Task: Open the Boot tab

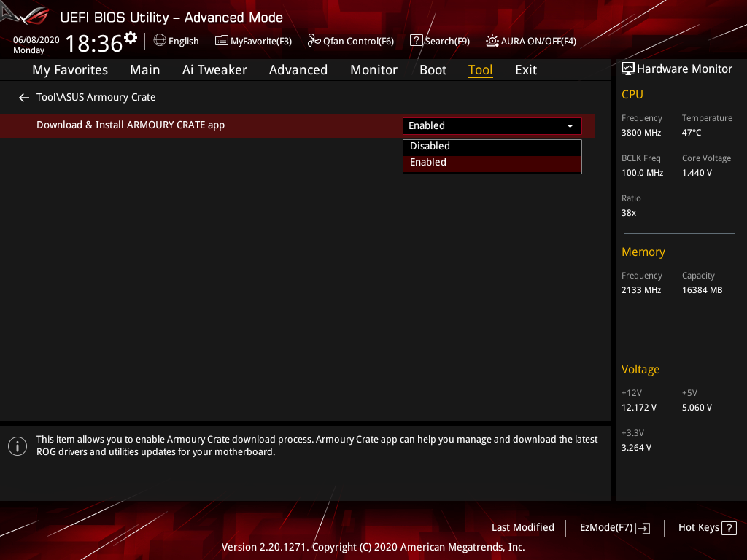Action: 433,70
